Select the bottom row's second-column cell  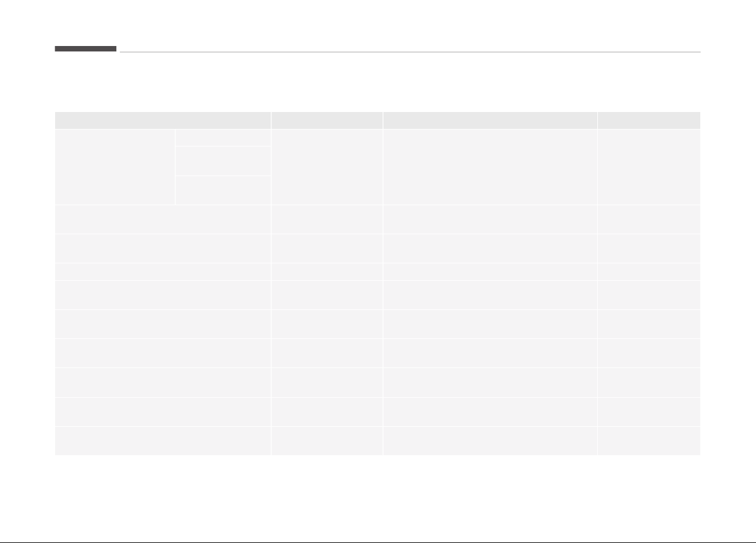(x=327, y=441)
